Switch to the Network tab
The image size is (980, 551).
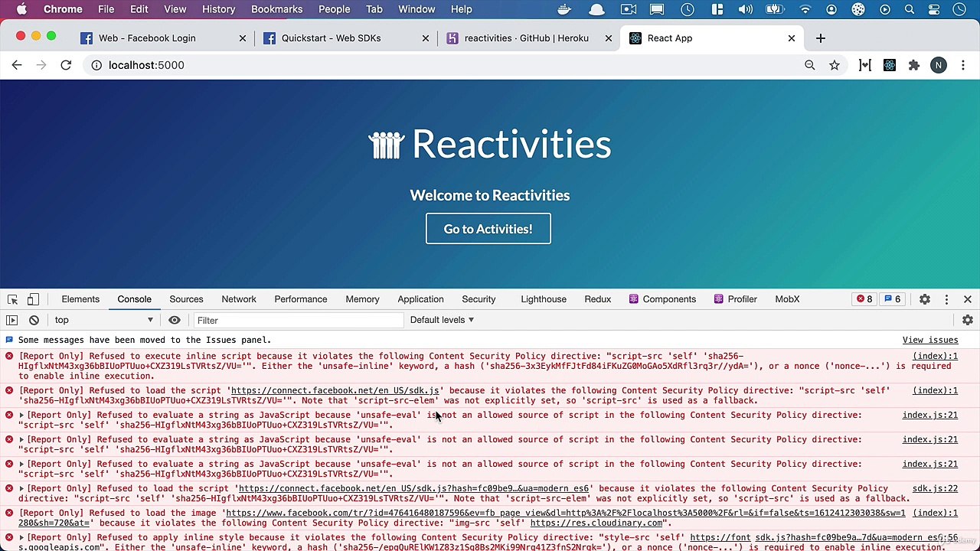pyautogui.click(x=239, y=299)
